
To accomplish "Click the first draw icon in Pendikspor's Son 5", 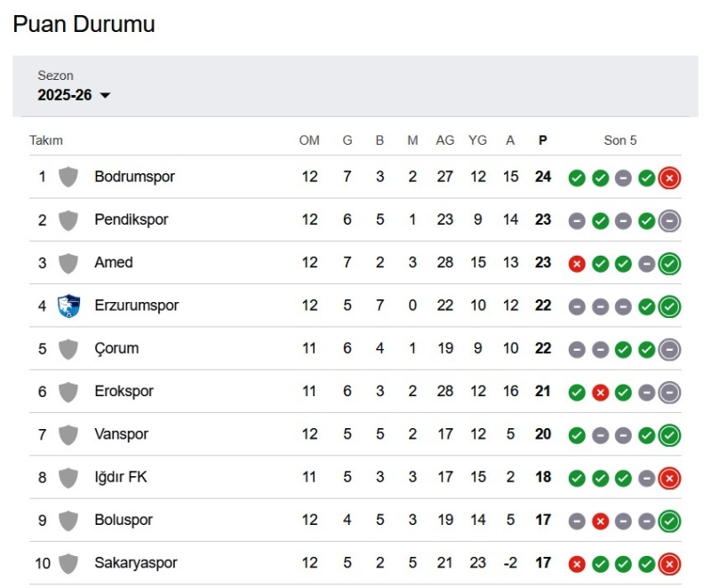I will tap(577, 219).
